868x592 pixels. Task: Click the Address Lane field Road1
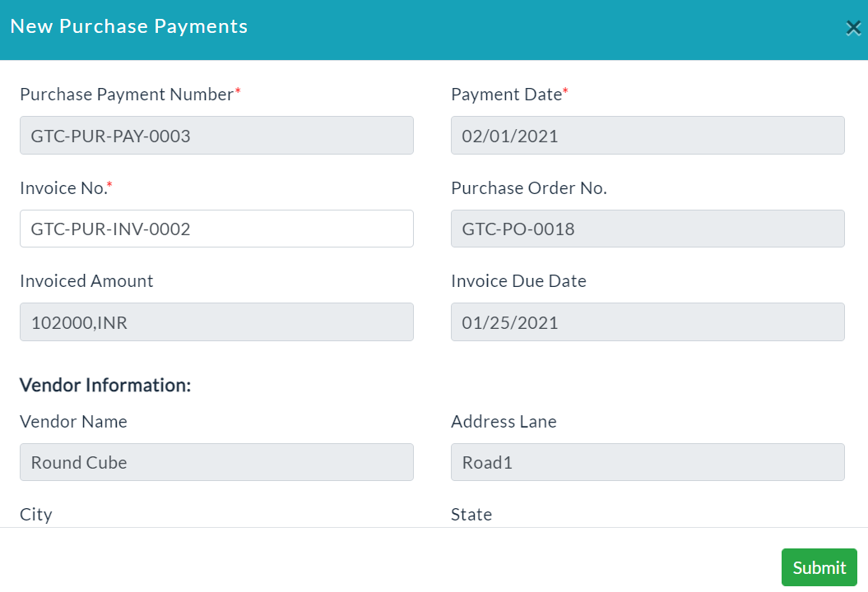click(648, 462)
